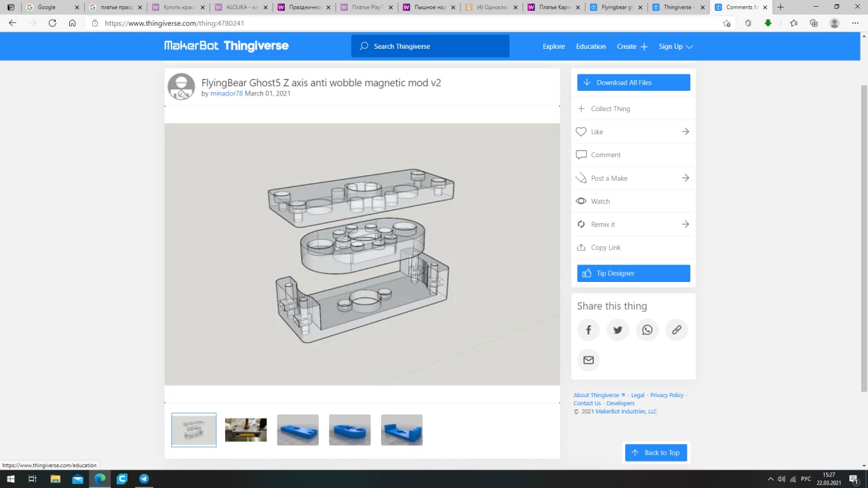The image size is (868, 488).
Task: Click the share link chain icon
Action: pyautogui.click(x=676, y=330)
